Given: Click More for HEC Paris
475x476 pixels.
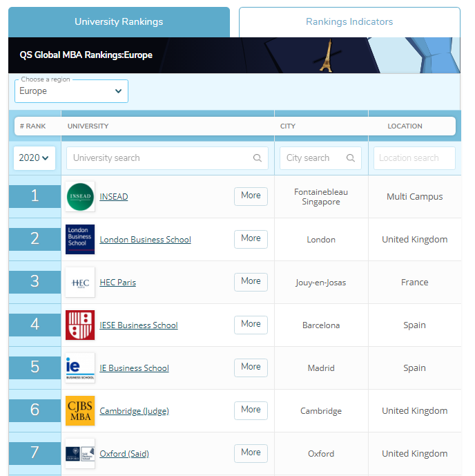Looking at the screenshot, I should [251, 282].
